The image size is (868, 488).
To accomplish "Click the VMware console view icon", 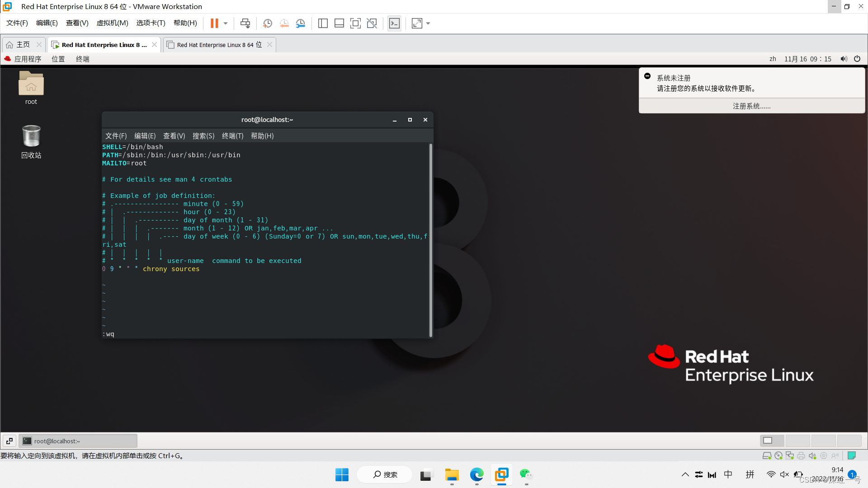I will coord(394,23).
